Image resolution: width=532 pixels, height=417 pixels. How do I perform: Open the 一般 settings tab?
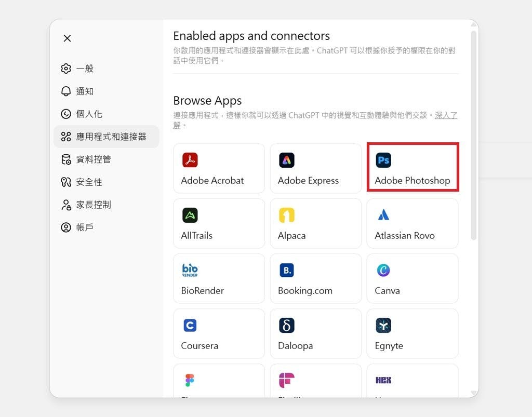tap(106, 69)
